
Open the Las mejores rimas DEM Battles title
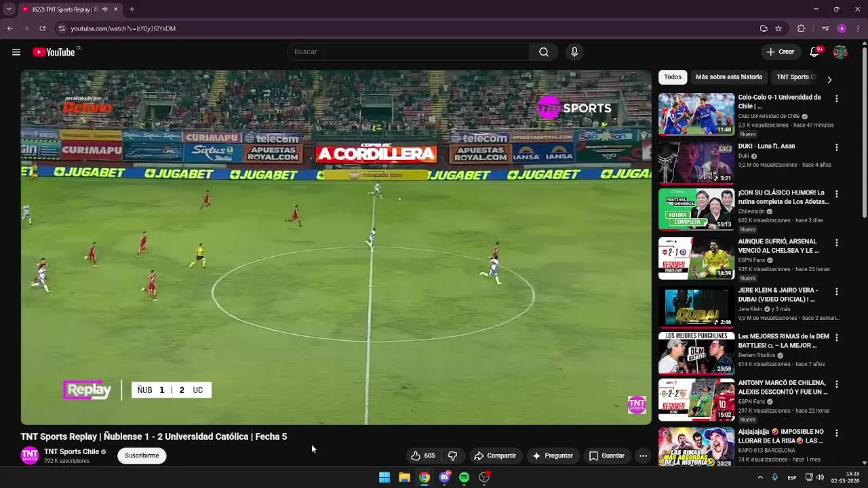coord(783,341)
